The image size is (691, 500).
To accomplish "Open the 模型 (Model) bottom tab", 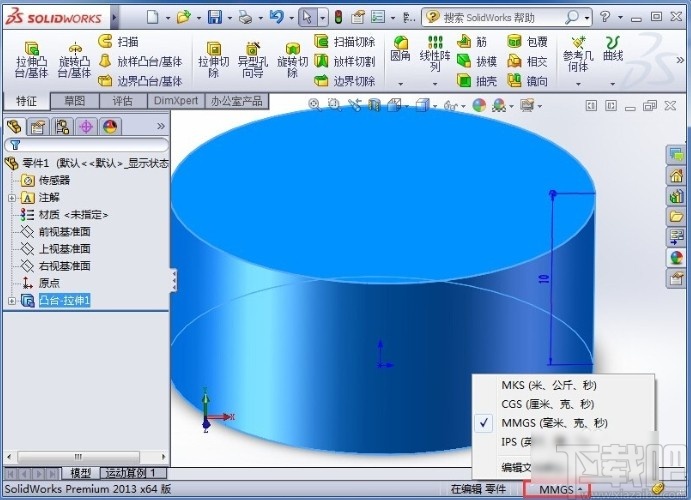I will tap(81, 473).
